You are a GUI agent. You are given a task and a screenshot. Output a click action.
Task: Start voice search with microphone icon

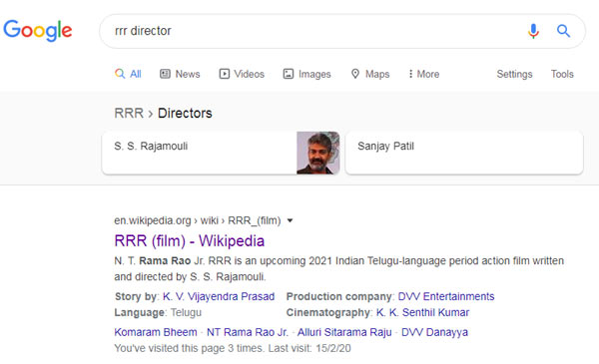click(533, 31)
